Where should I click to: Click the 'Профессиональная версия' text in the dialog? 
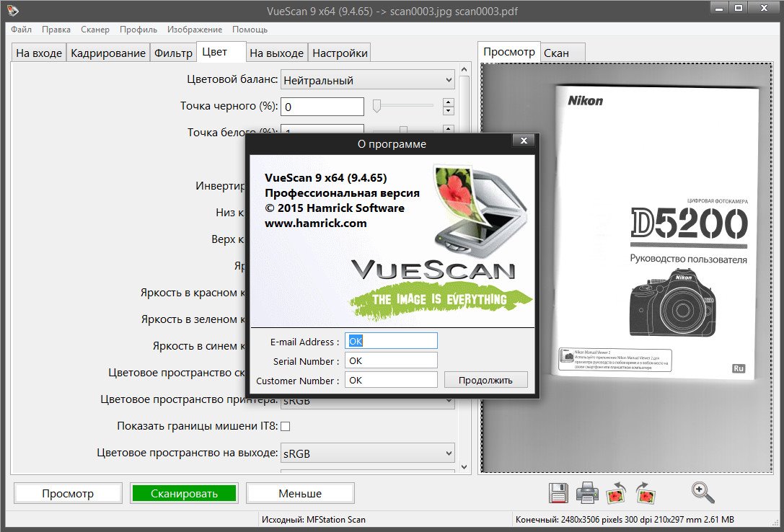[342, 192]
